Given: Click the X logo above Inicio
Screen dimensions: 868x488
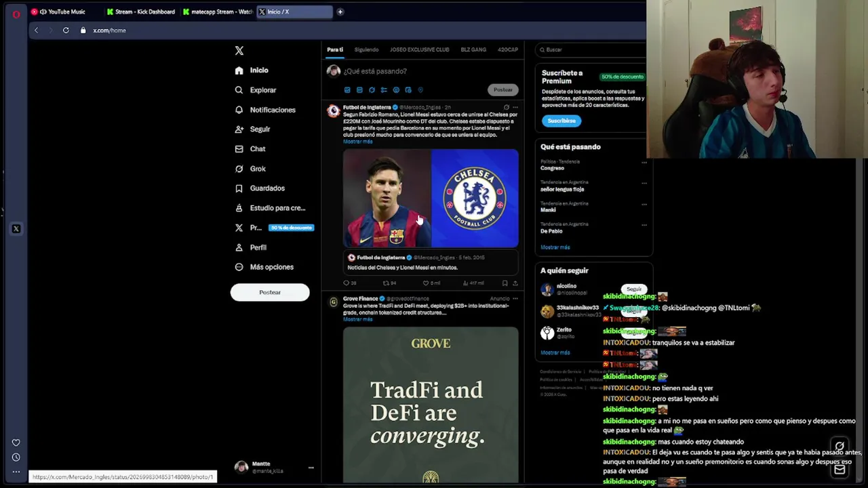Looking at the screenshot, I should pos(239,51).
